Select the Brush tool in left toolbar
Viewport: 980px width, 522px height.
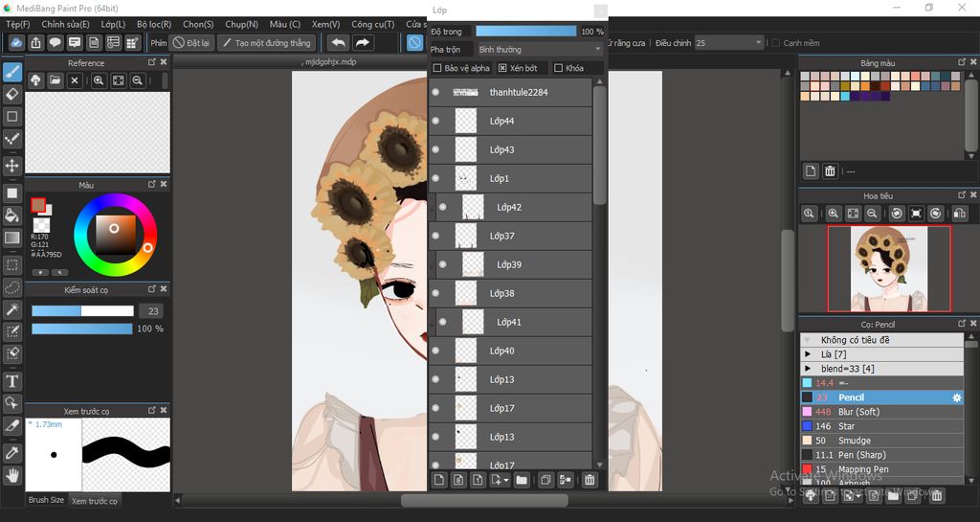point(11,73)
